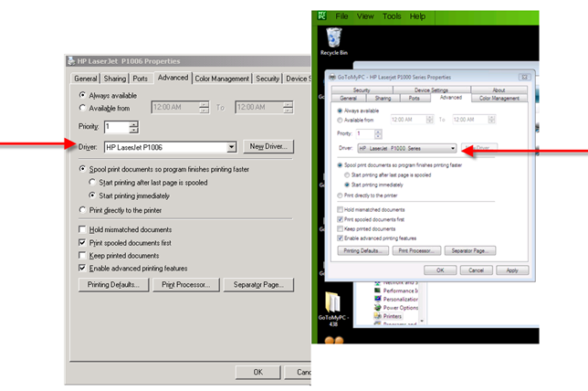The width and height of the screenshot is (588, 391).
Task: Close the GoToMyPC P1000 Series Properties dialog
Action: click(524, 77)
